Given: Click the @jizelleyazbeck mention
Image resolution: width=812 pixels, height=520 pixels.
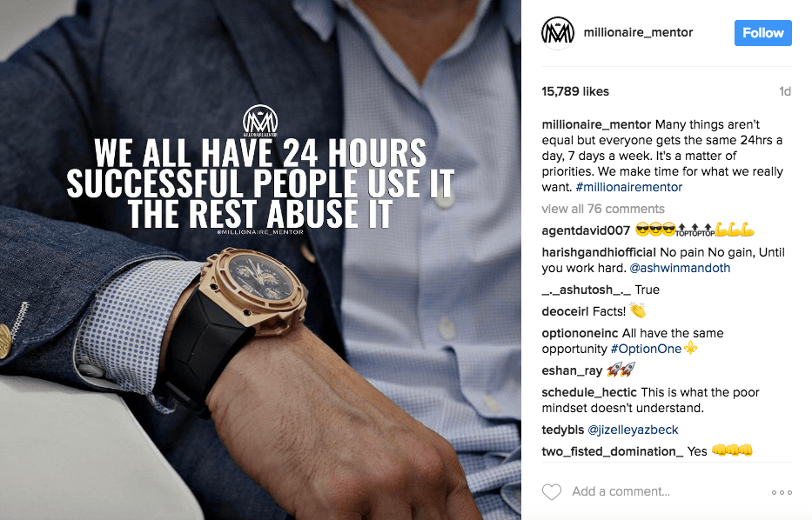Looking at the screenshot, I should (633, 430).
